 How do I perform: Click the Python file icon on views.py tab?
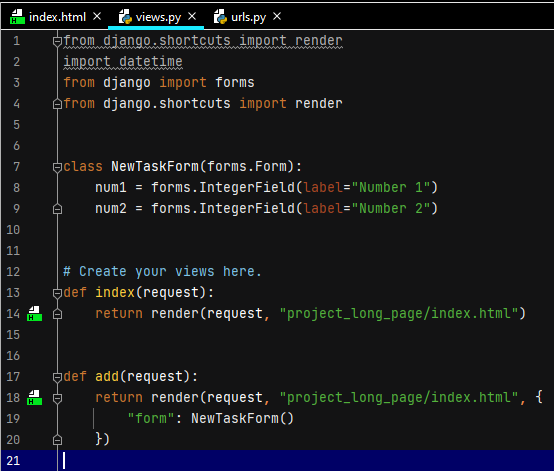(x=125, y=17)
